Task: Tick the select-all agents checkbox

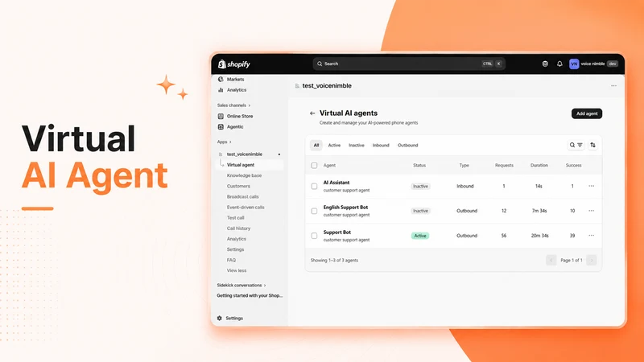Action: click(314, 166)
